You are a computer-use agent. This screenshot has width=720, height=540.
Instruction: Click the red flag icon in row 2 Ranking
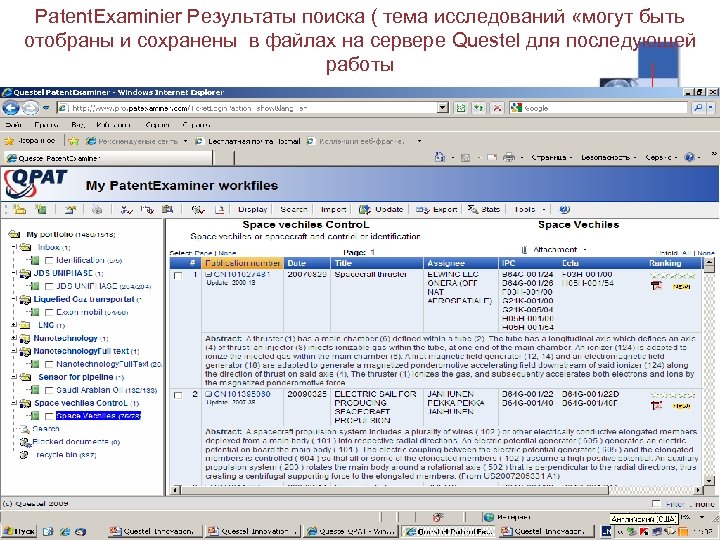click(657, 405)
